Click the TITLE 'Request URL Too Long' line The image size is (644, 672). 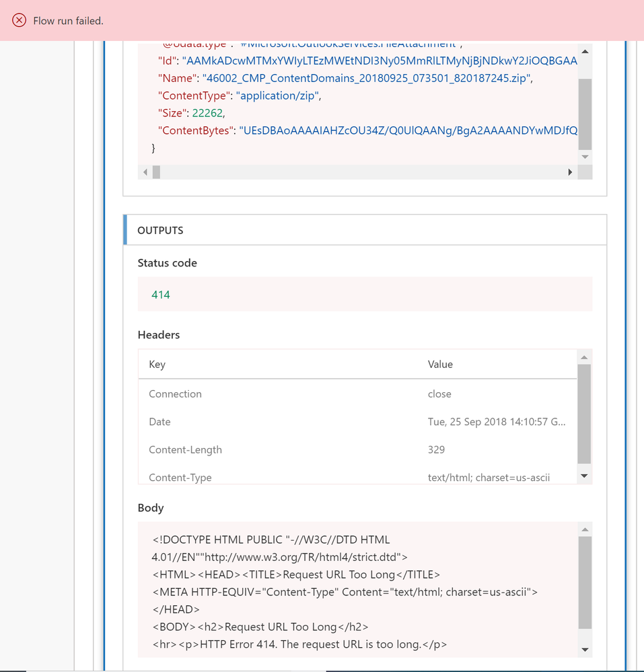coord(296,574)
